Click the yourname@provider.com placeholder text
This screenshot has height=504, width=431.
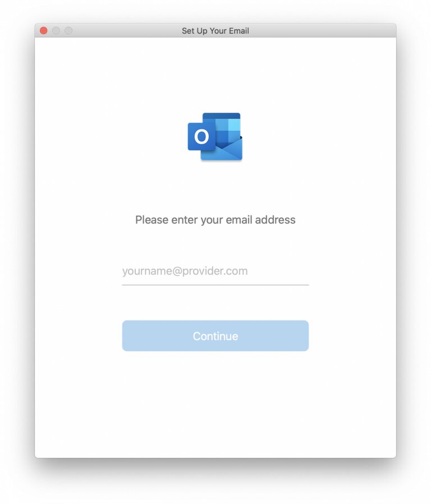pos(185,271)
